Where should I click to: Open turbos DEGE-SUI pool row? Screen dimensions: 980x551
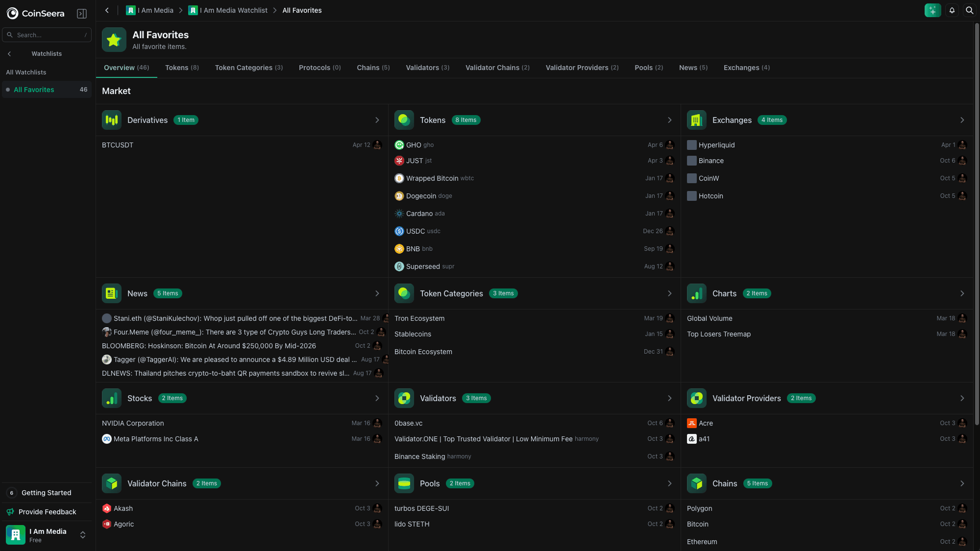pyautogui.click(x=534, y=508)
